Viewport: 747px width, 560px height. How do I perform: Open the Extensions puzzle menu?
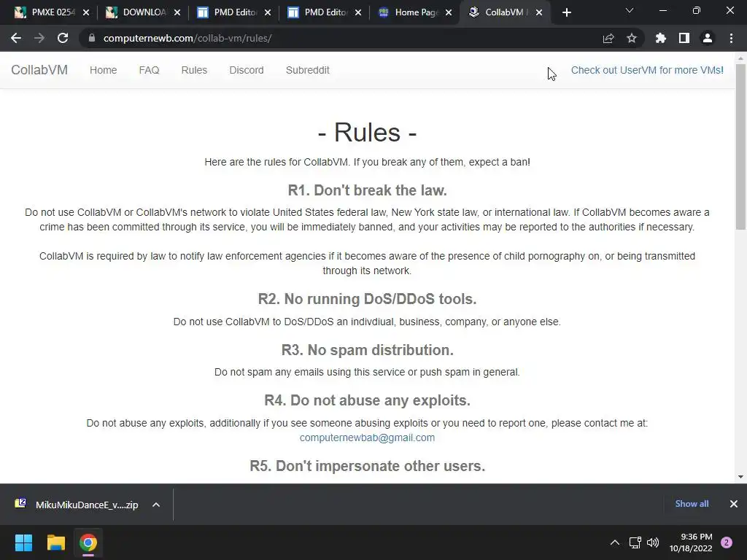(661, 38)
